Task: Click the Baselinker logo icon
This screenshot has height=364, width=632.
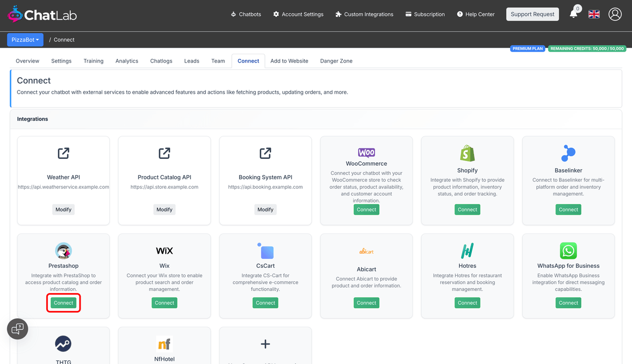Action: tap(568, 153)
